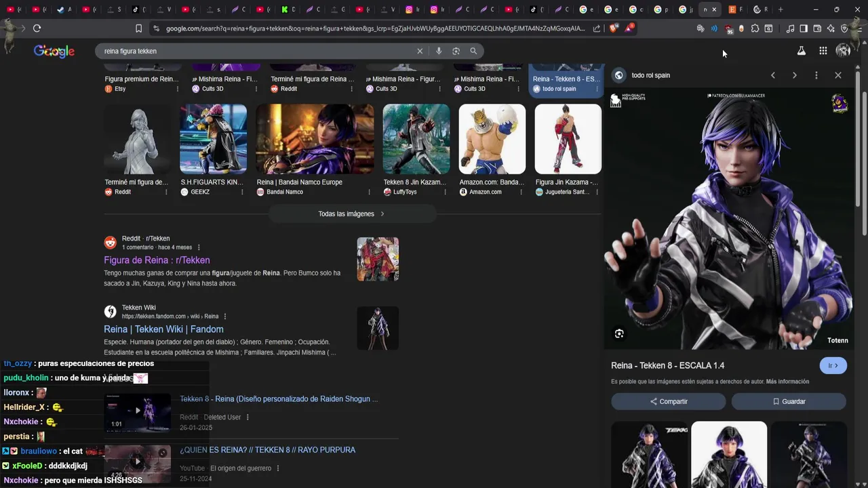Show previous image in the preview panel
The image size is (868, 488).
click(x=773, y=75)
